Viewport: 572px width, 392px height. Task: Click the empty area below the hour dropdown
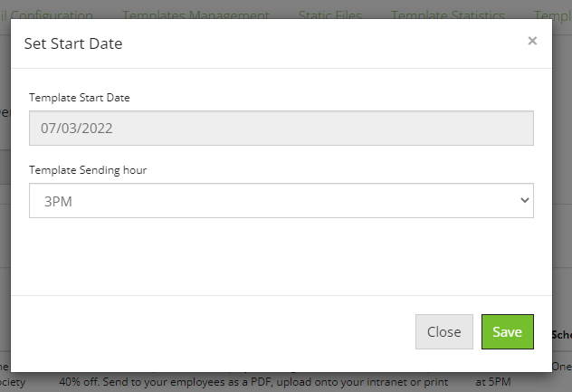[281, 255]
